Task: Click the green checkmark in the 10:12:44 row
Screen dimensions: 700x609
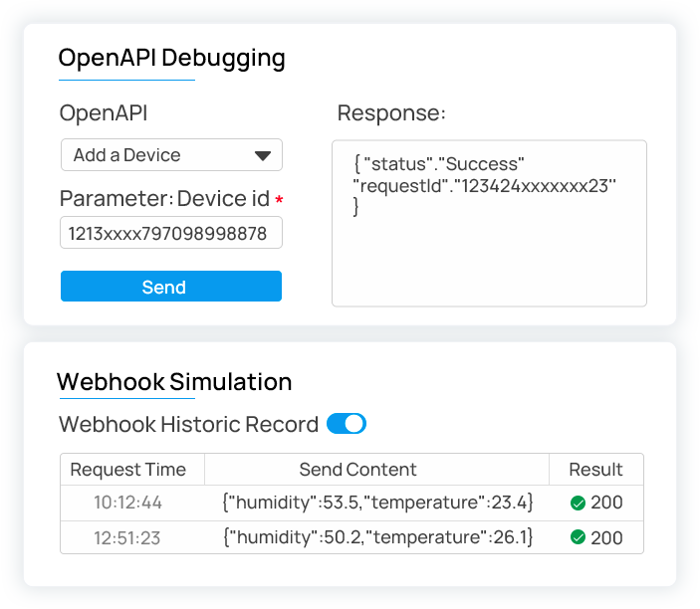Action: pyautogui.click(x=578, y=504)
